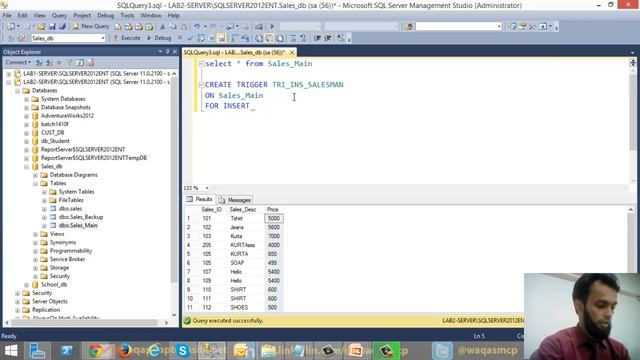Toggle Results to Text icon
The width and height of the screenshot is (640, 360).
tap(259, 38)
